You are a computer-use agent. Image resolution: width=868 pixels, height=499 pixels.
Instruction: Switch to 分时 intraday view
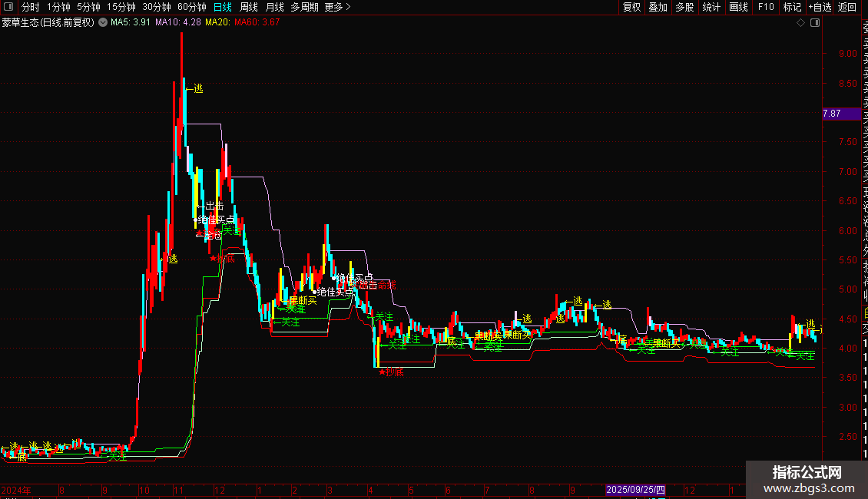click(31, 7)
